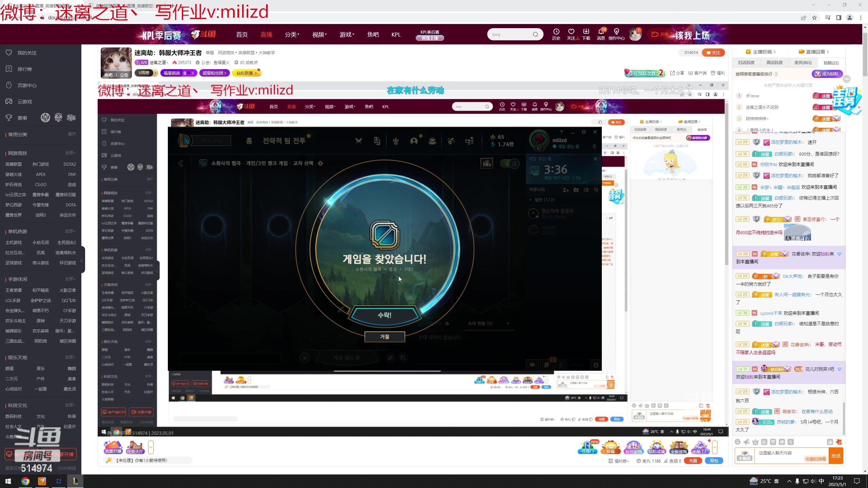Click the megaphone broadcast icon in chat toolbar
The width and height of the screenshot is (868, 488).
[746, 442]
